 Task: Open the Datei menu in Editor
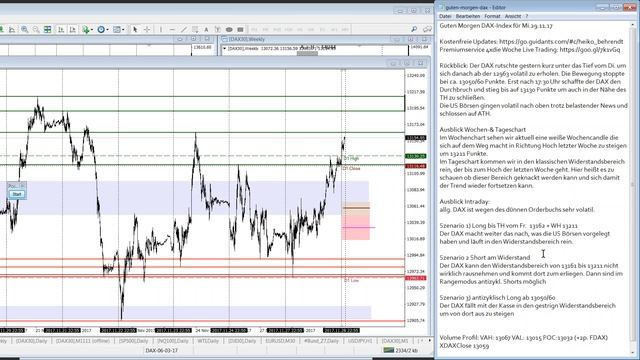click(445, 16)
